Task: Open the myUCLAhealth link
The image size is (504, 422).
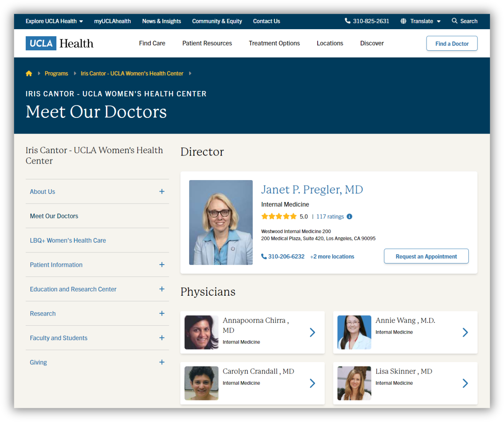Action: (112, 21)
